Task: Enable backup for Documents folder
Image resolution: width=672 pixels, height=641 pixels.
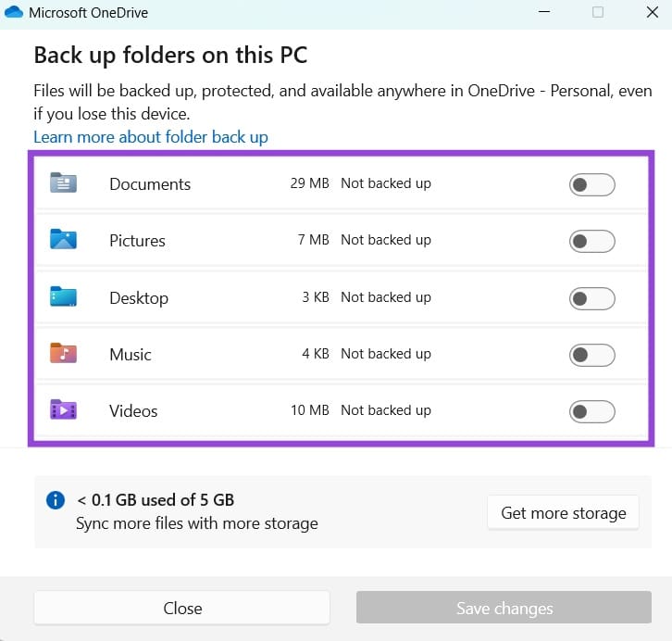Action: pyautogui.click(x=591, y=184)
